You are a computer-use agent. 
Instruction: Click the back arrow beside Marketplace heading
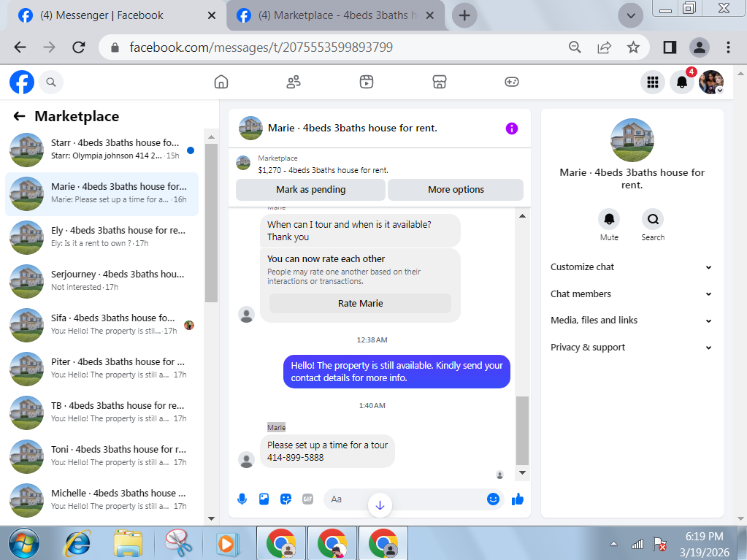pyautogui.click(x=19, y=116)
